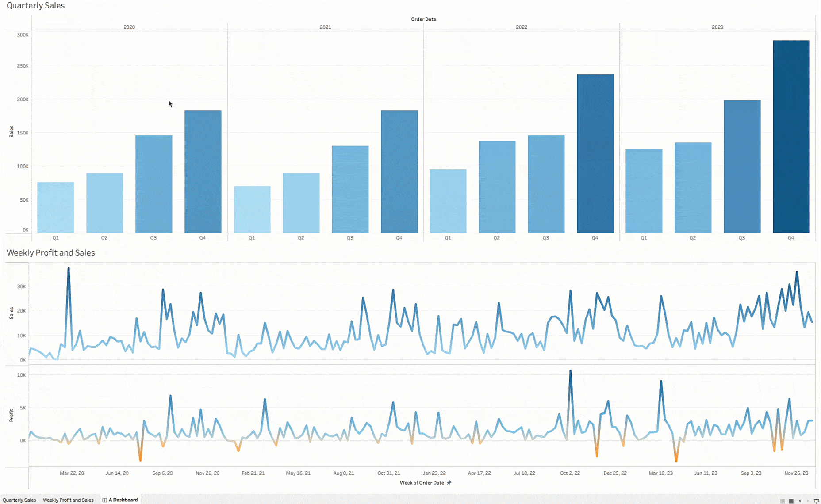Open presentation mode from bottom toolbar
The image size is (821, 504).
pos(816,500)
